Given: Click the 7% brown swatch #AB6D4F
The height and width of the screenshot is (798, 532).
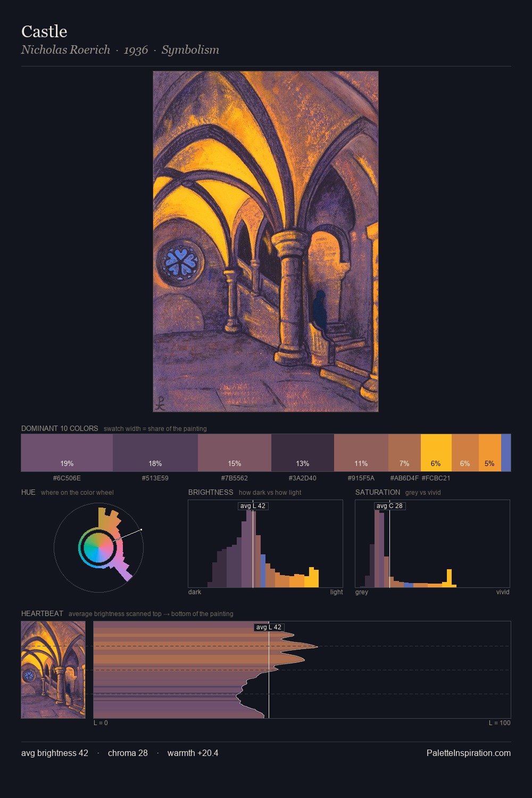Looking at the screenshot, I should [404, 453].
